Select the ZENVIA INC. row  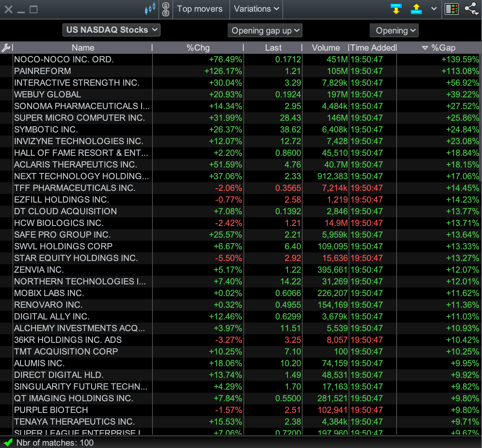pos(240,270)
